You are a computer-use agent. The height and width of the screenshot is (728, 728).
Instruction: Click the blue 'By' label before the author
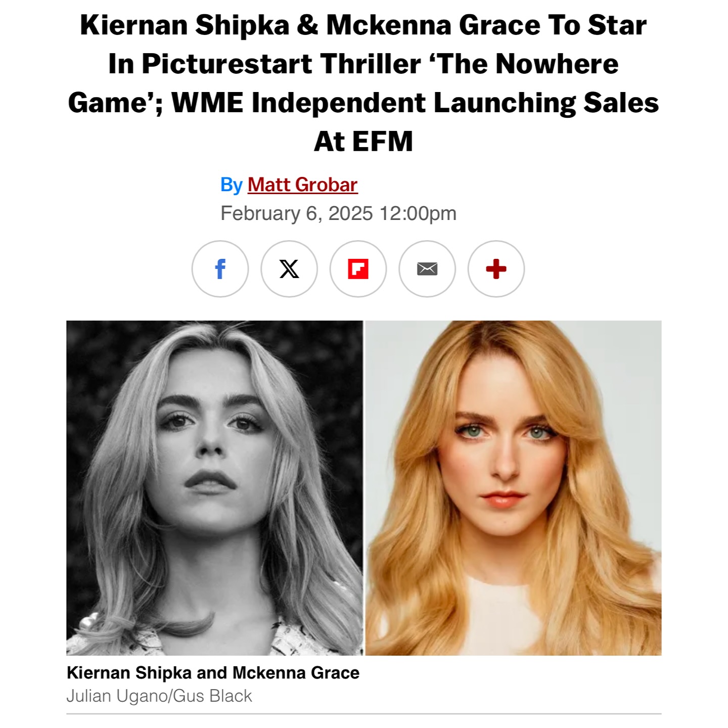pos(232,185)
